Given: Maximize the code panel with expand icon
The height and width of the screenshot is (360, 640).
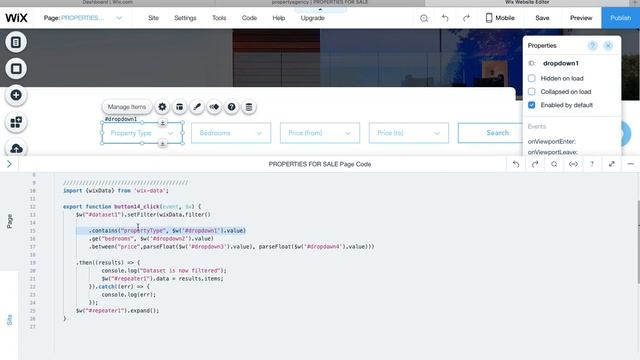Looking at the screenshot, I should (x=611, y=164).
